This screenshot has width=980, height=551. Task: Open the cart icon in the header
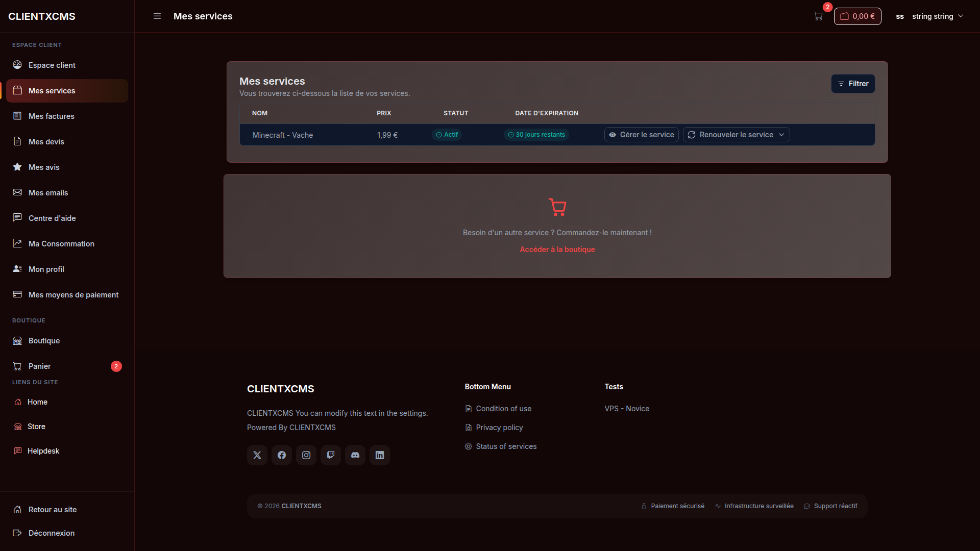[818, 16]
